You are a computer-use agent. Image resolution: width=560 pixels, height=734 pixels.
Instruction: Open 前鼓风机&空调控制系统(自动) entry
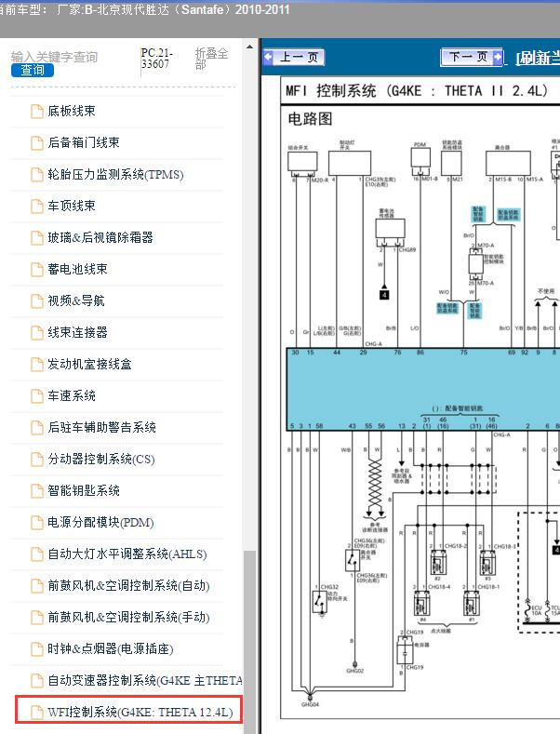[x=128, y=585]
